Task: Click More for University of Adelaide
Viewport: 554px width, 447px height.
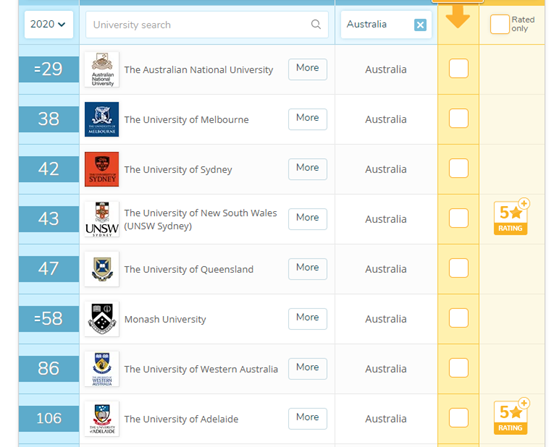Action: 307,419
